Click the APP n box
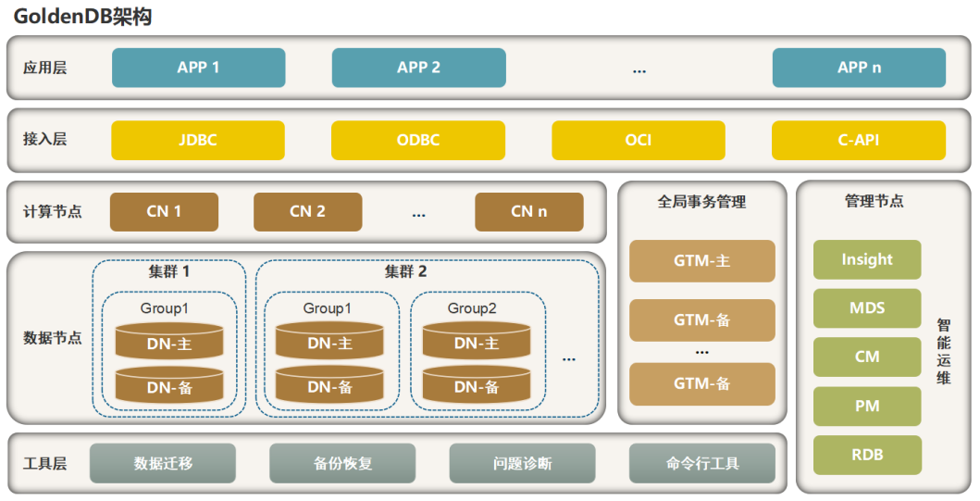Viewport: 980px width, 501px height. click(860, 68)
